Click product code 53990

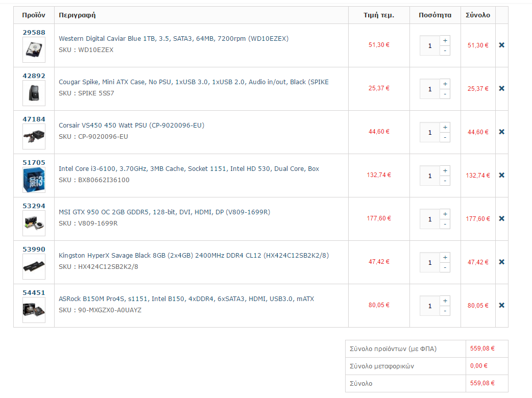pos(34,250)
